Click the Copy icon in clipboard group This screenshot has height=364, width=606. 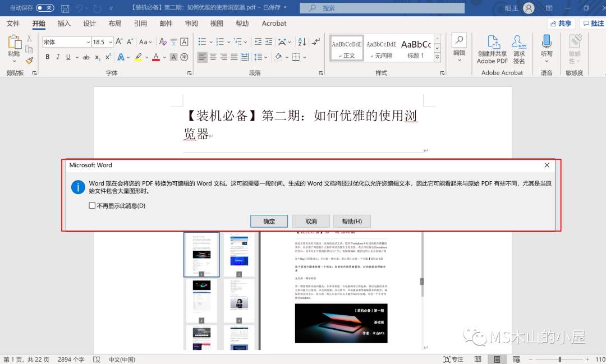coord(29,49)
